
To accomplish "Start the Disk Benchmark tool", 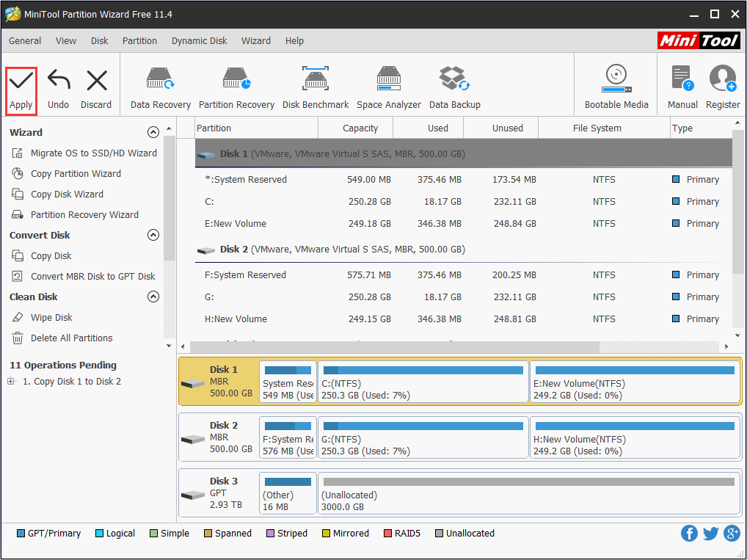I will [x=316, y=80].
